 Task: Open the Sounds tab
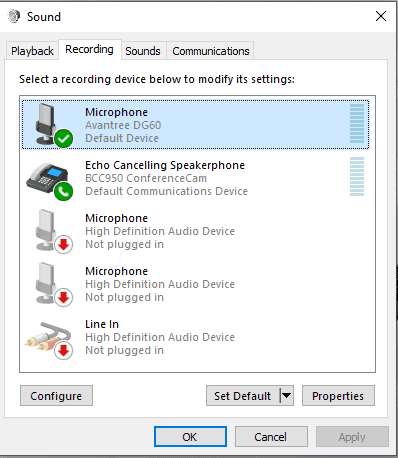click(x=143, y=51)
